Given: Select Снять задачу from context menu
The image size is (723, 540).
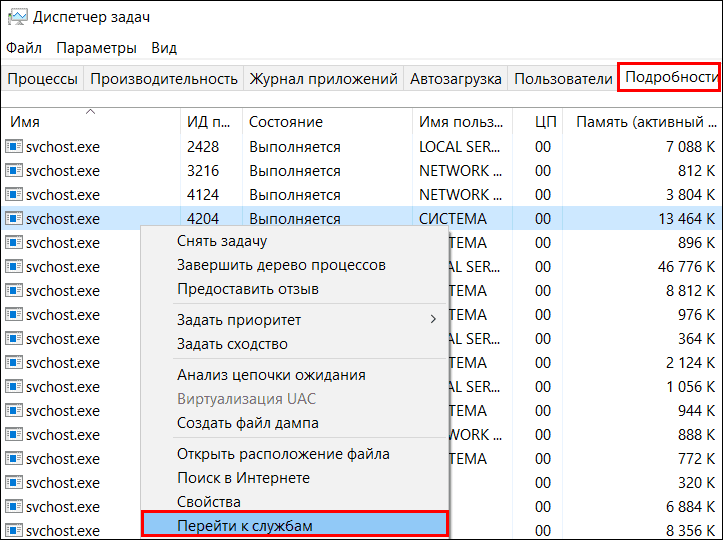Looking at the screenshot, I should coord(222,241).
